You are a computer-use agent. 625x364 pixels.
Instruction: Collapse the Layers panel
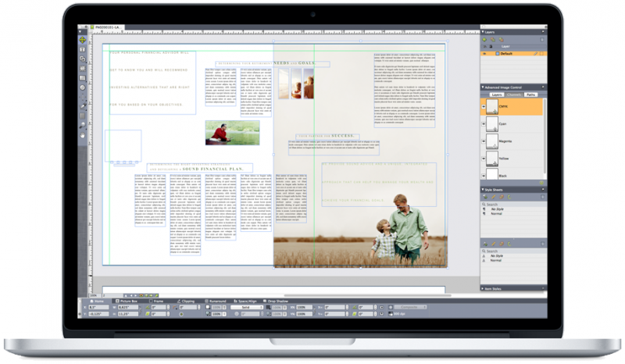483,32
